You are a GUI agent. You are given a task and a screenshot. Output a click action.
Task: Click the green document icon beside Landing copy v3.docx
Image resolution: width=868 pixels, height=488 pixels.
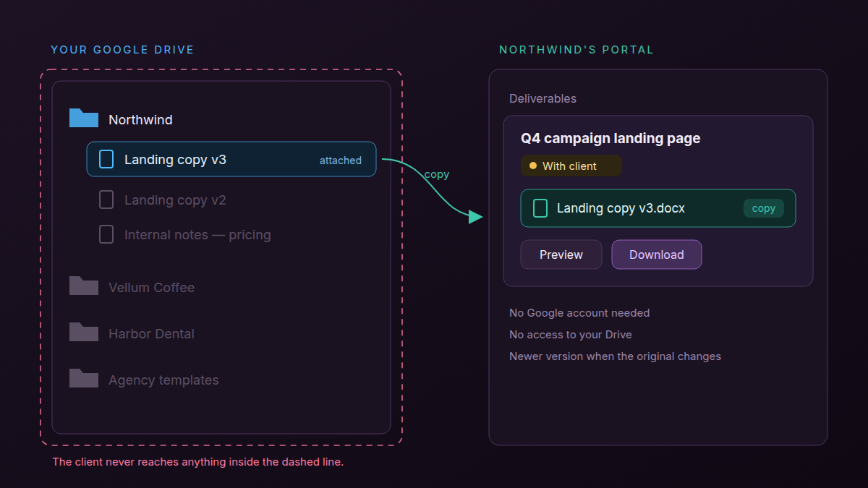(540, 208)
